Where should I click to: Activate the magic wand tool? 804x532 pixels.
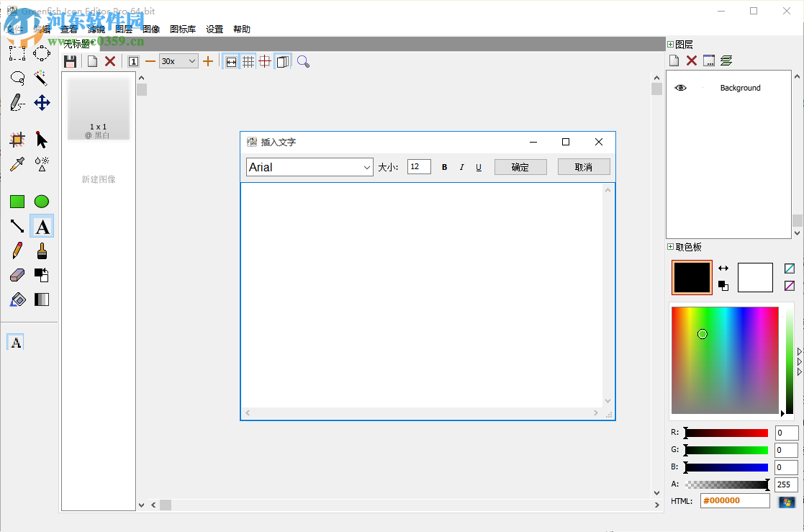pos(41,78)
